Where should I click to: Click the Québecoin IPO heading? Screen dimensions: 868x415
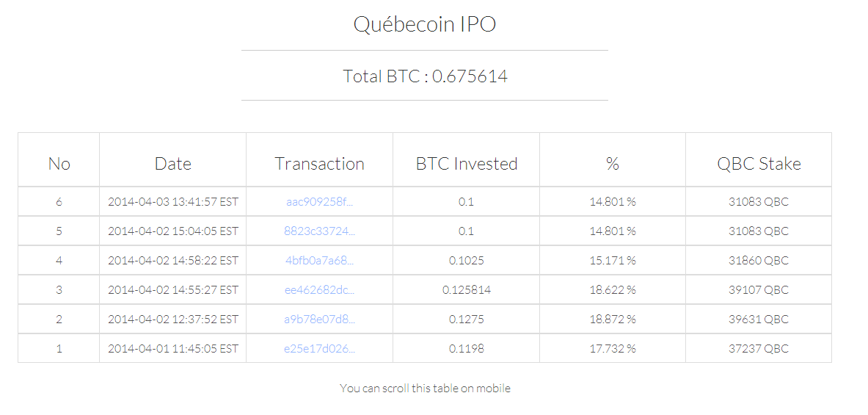pos(425,25)
